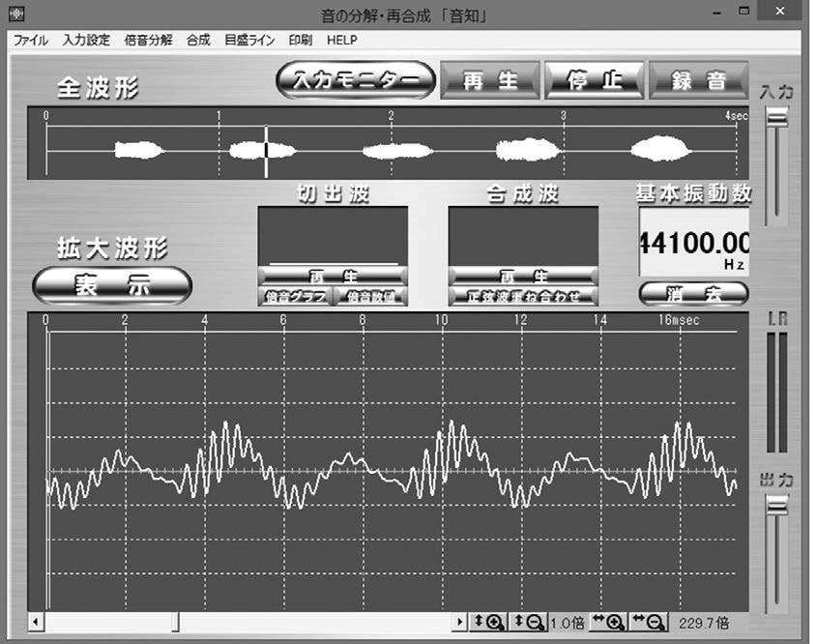Image resolution: width=816 pixels, height=644 pixels.
Task: Click horizontal zoom-out magnifier icon
Action: pyautogui.click(x=651, y=623)
